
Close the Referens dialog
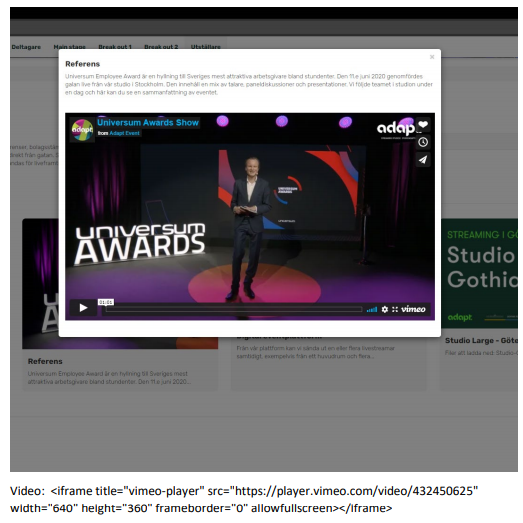(x=432, y=57)
